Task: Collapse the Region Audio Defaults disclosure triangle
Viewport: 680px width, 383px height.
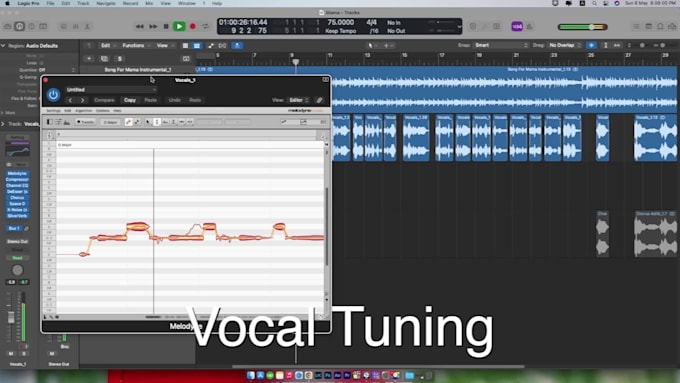Action: (3, 46)
